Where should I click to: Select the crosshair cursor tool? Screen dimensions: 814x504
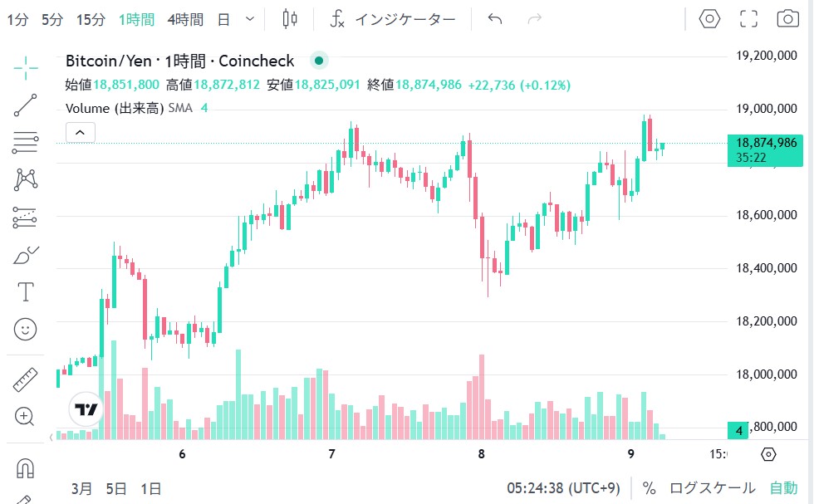(26, 68)
